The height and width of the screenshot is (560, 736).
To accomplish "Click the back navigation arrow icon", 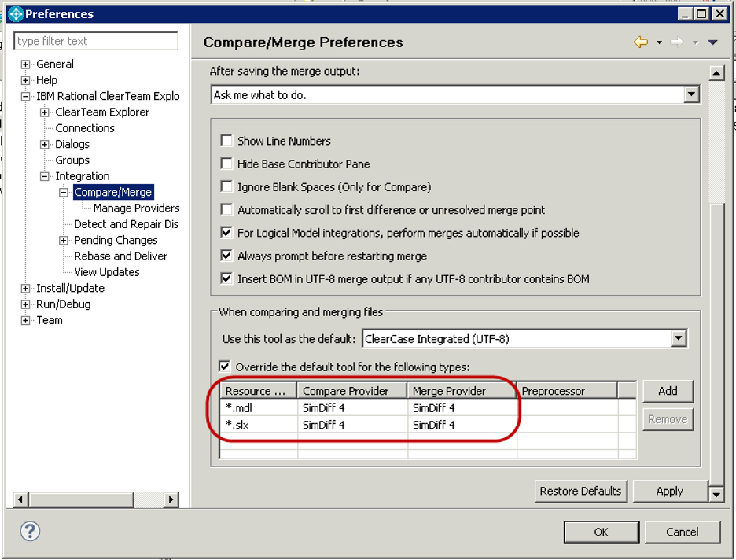I will click(x=641, y=42).
